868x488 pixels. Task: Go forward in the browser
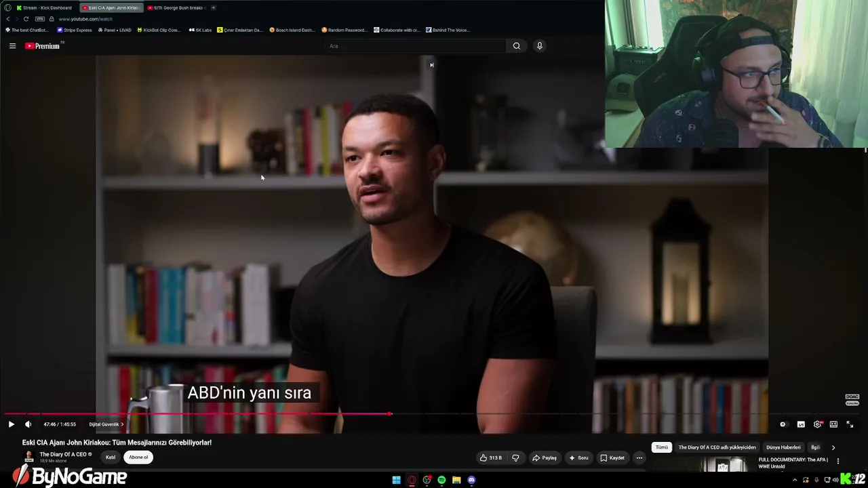coord(17,19)
